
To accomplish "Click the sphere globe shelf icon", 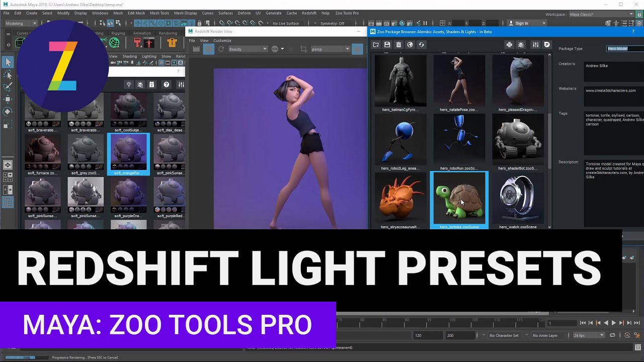I will [x=114, y=43].
